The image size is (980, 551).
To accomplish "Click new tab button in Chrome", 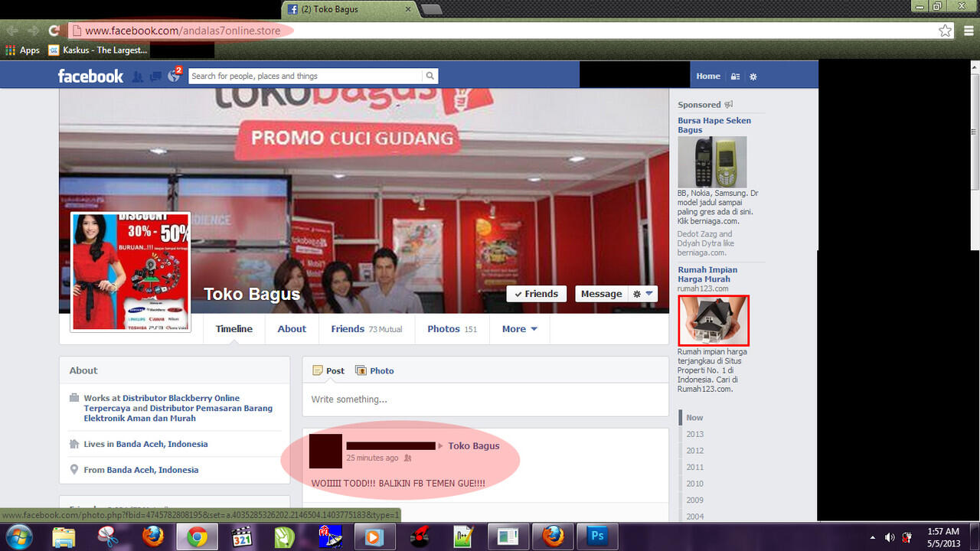I will [432, 10].
